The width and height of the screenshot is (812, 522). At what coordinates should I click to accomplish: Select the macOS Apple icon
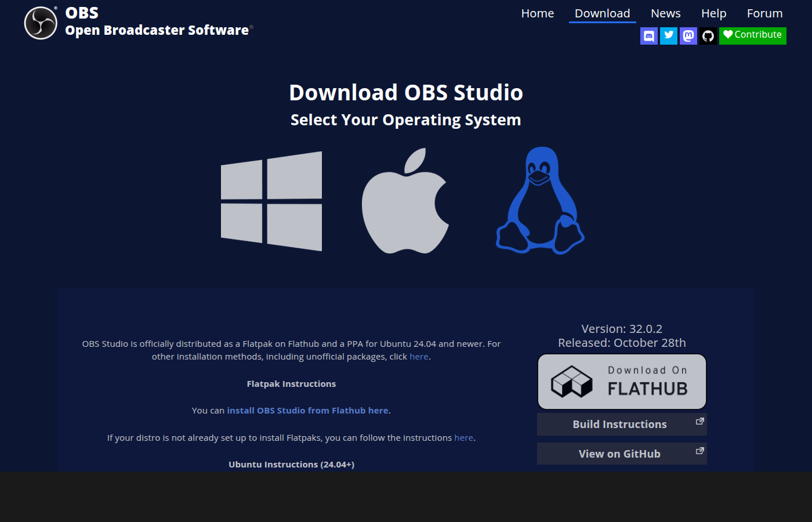pos(405,201)
